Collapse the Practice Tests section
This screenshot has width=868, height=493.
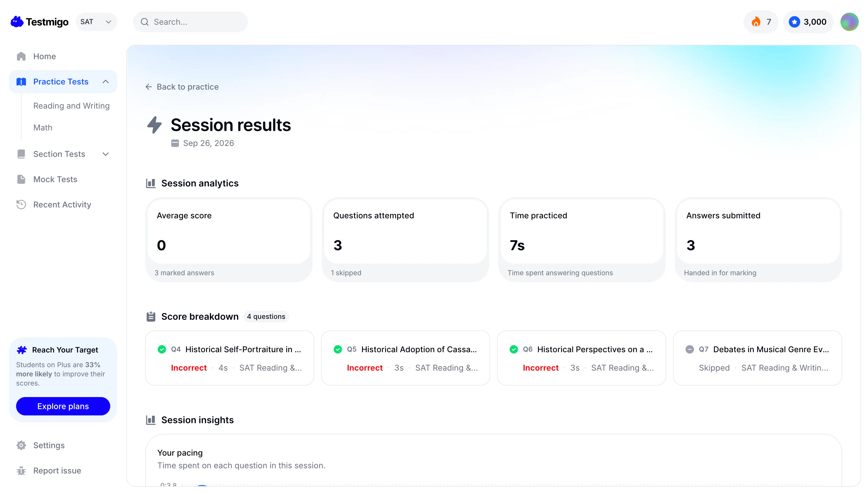pyautogui.click(x=106, y=82)
